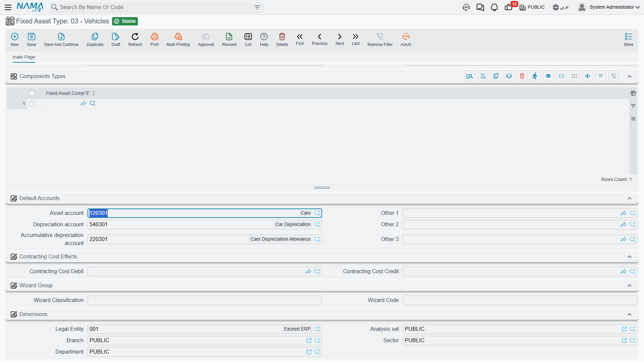The image size is (644, 362).
Task: Open Branch PUBLIC record link
Action: click(x=309, y=341)
